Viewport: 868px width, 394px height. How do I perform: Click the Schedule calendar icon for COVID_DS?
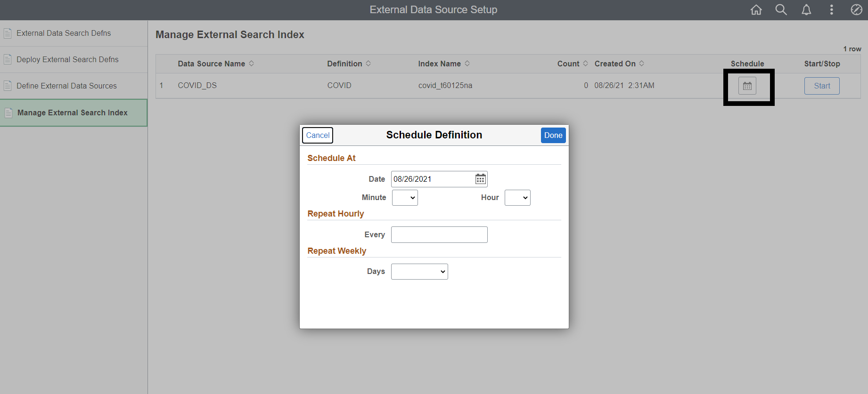tap(747, 86)
